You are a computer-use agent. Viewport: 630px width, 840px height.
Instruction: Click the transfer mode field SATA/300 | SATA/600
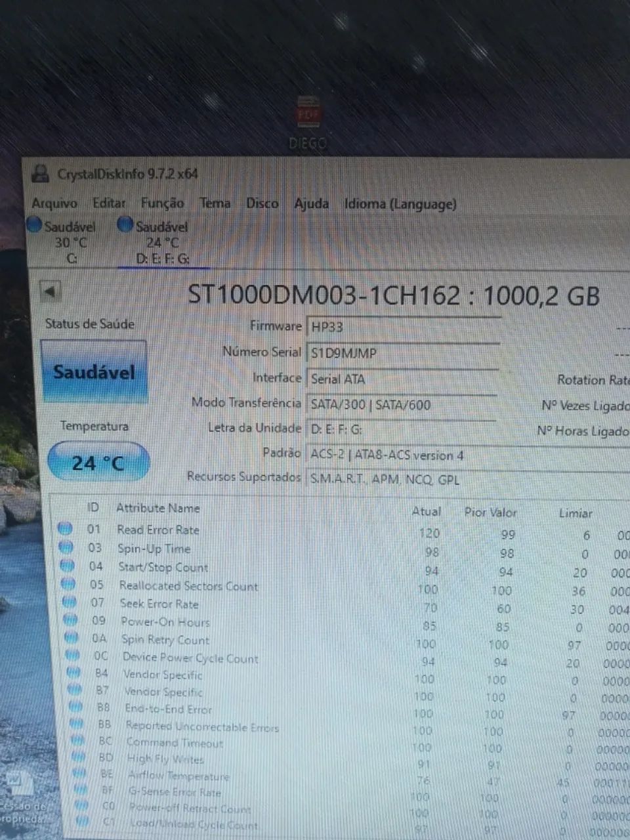coord(402,404)
